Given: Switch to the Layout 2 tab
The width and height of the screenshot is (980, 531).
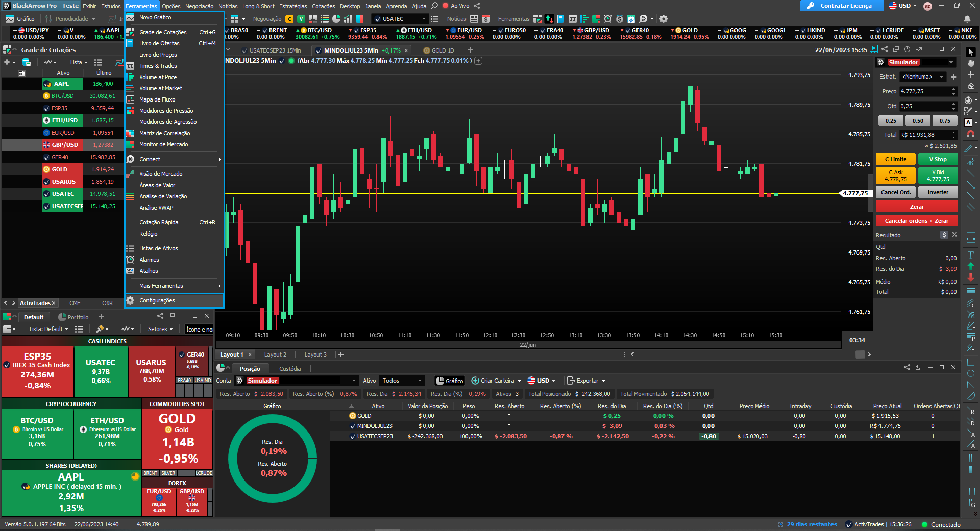Looking at the screenshot, I should [275, 355].
